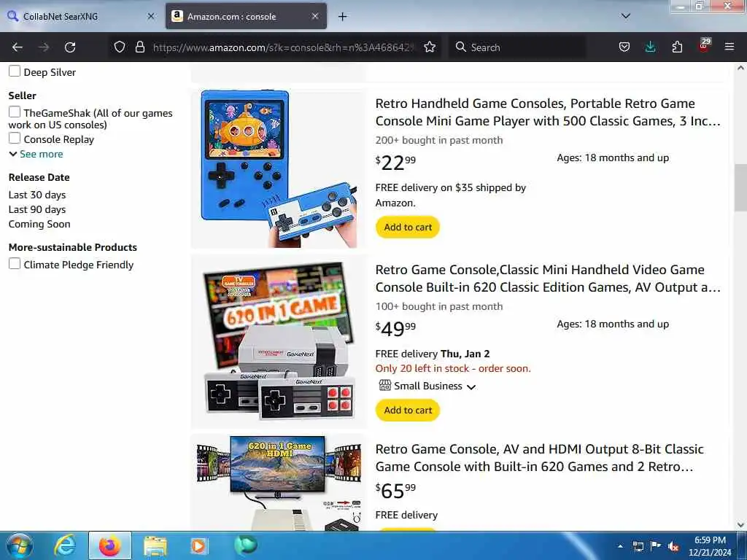Check the Console Replay seller filter

tap(15, 139)
